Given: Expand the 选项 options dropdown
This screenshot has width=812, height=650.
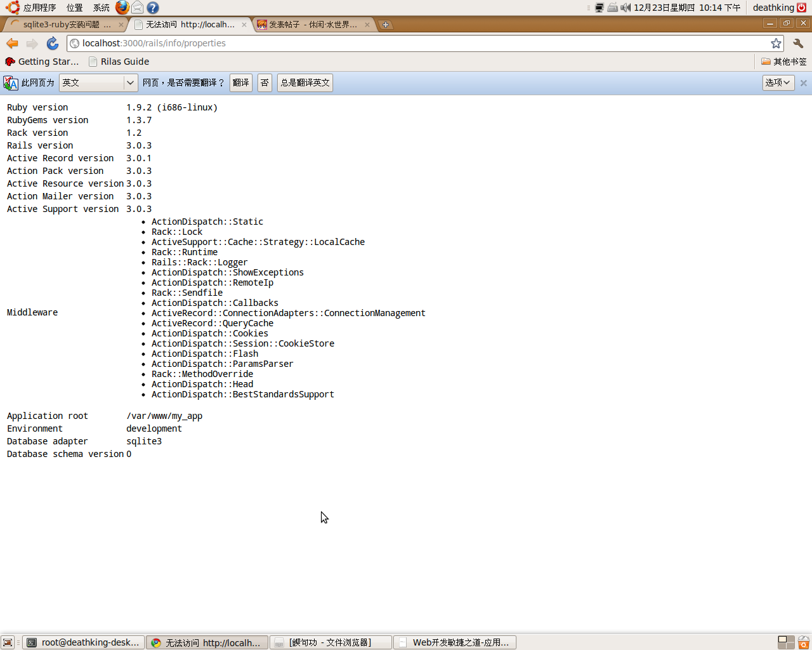Looking at the screenshot, I should click(x=778, y=83).
